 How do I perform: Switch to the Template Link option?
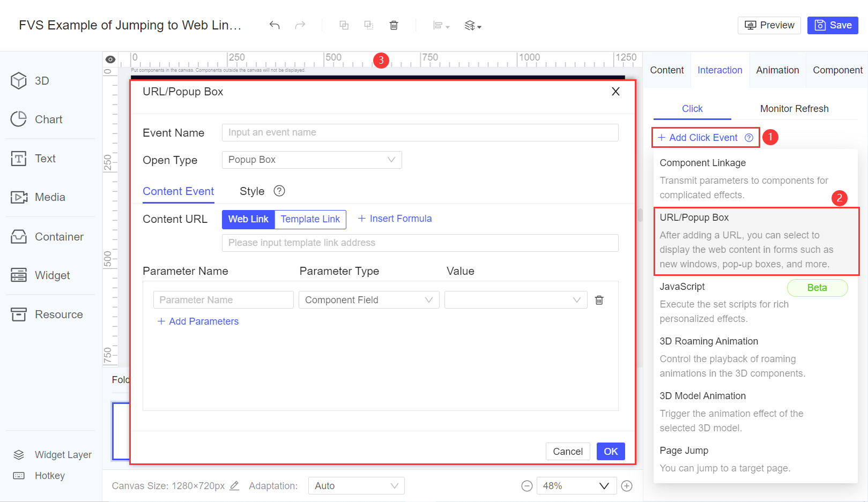click(310, 219)
